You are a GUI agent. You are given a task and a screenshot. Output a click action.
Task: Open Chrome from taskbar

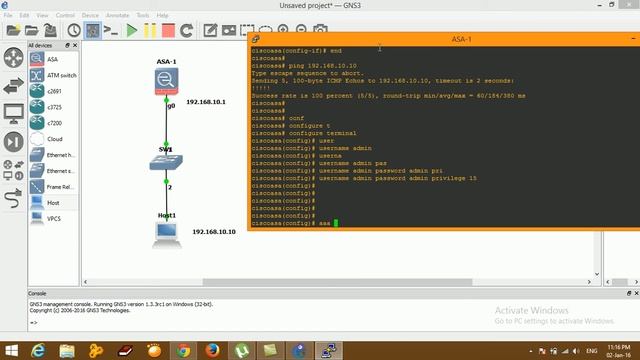pos(183,351)
